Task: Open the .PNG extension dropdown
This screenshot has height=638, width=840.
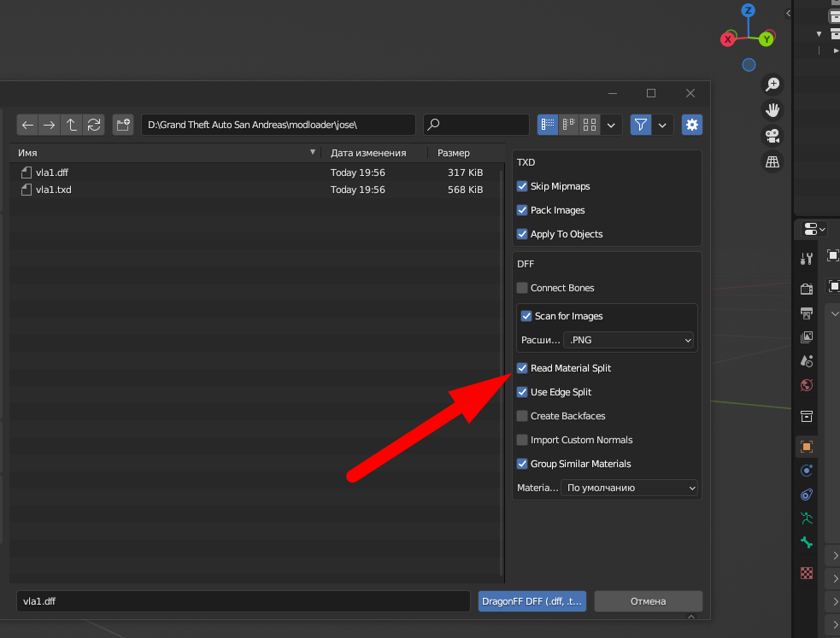Action: tap(629, 340)
